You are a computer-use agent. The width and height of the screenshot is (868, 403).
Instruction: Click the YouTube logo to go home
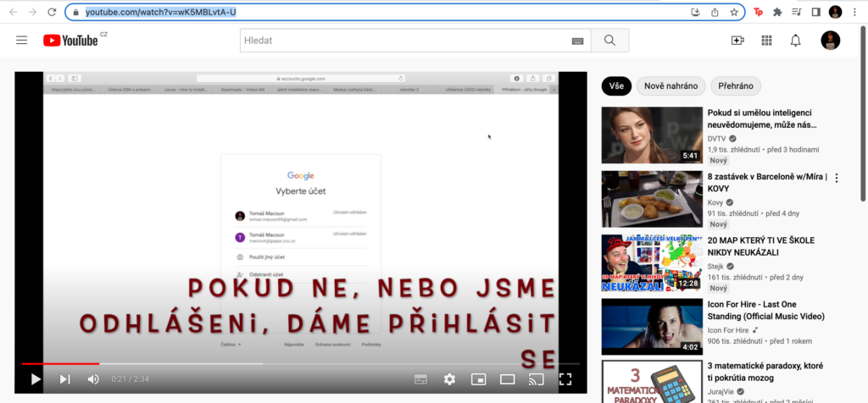71,41
